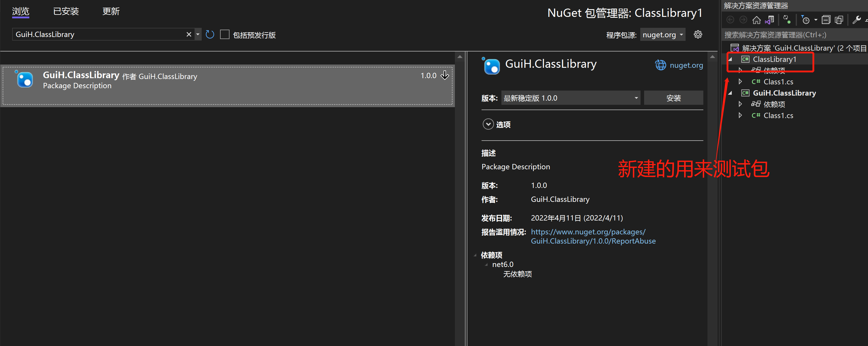Screen dimensions: 868x346
Task: Click the Solution Explorer Forward button
Action: (x=743, y=20)
